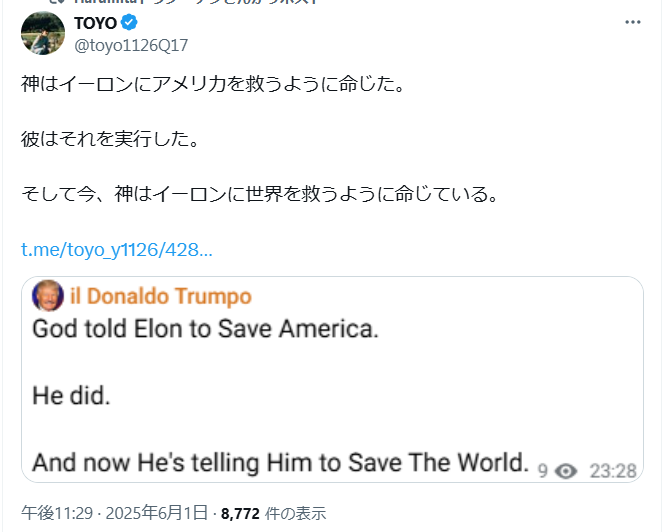
Task: Click the "il Donaldo Trumpo" name
Action: (160, 296)
